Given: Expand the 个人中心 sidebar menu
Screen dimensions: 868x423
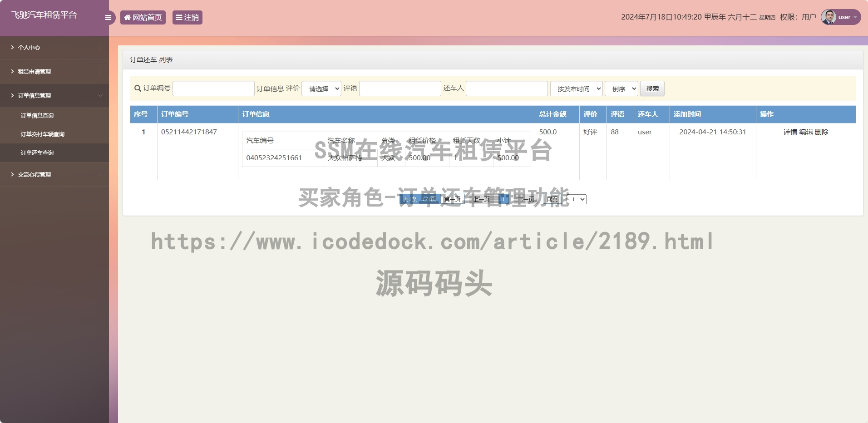Looking at the screenshot, I should point(54,47).
